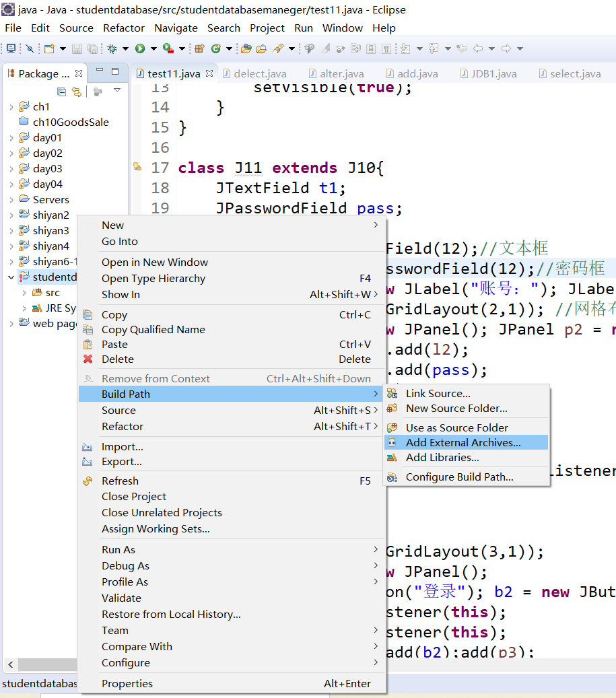
Task: Click the bottom horizontal scrollbar left arrow
Action: (x=10, y=664)
